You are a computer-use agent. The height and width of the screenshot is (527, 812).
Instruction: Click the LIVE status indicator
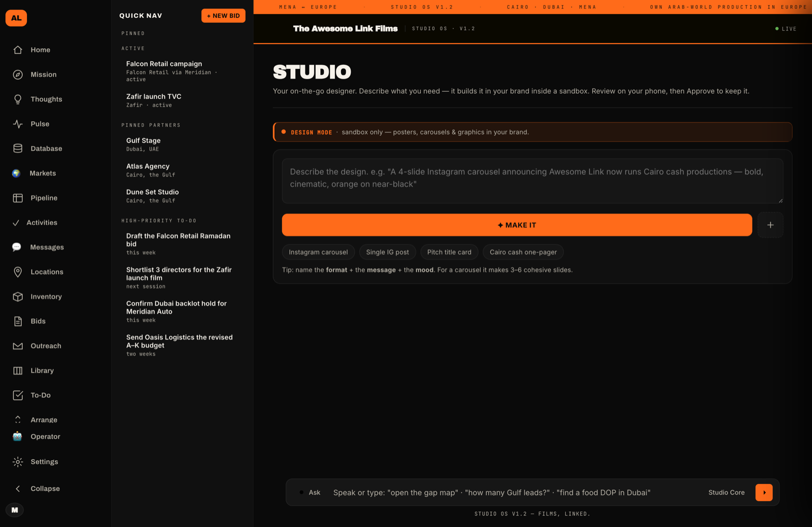point(786,29)
